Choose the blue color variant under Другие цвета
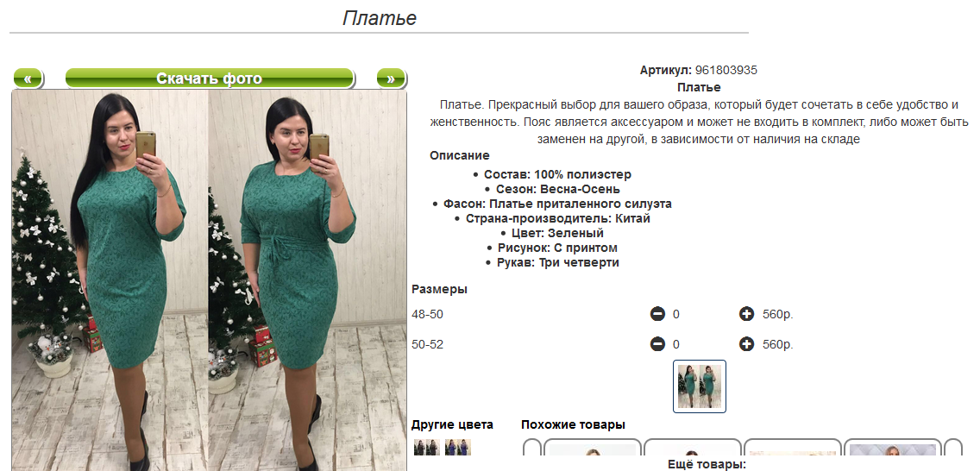Screen dimensions: 980x471 click(457, 447)
